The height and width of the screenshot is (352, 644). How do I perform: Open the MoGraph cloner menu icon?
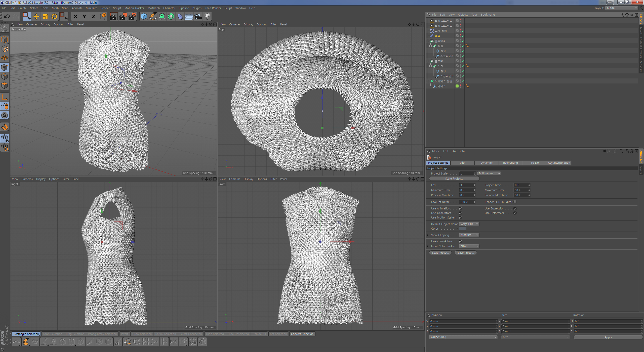tap(171, 17)
